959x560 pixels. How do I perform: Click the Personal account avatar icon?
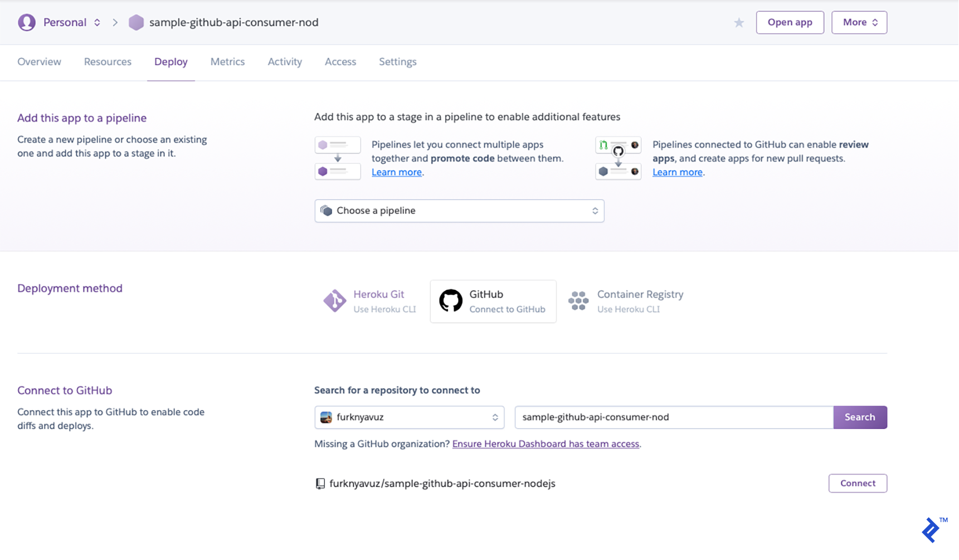(x=26, y=22)
